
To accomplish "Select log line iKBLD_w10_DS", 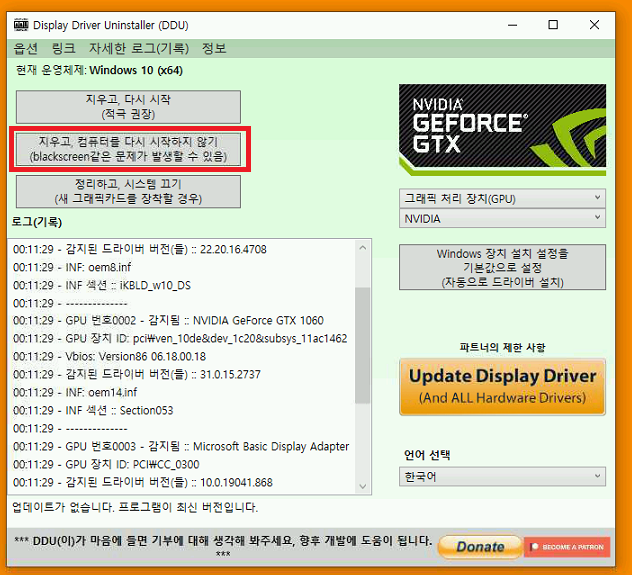I will (102, 285).
